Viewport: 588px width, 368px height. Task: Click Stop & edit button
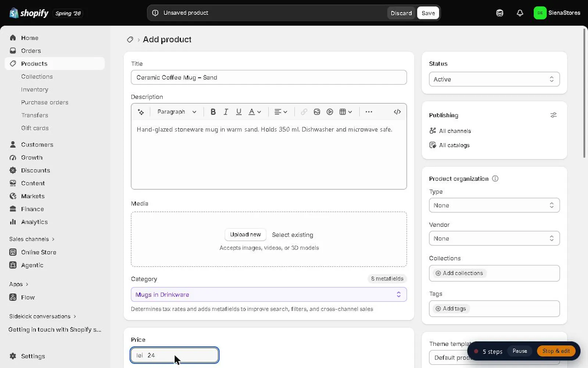[556, 351]
